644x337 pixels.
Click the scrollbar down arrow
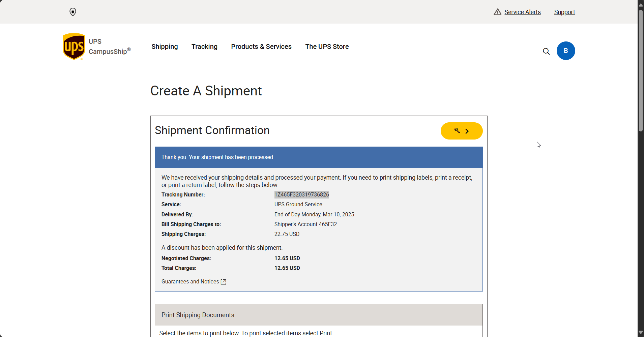[x=641, y=333]
